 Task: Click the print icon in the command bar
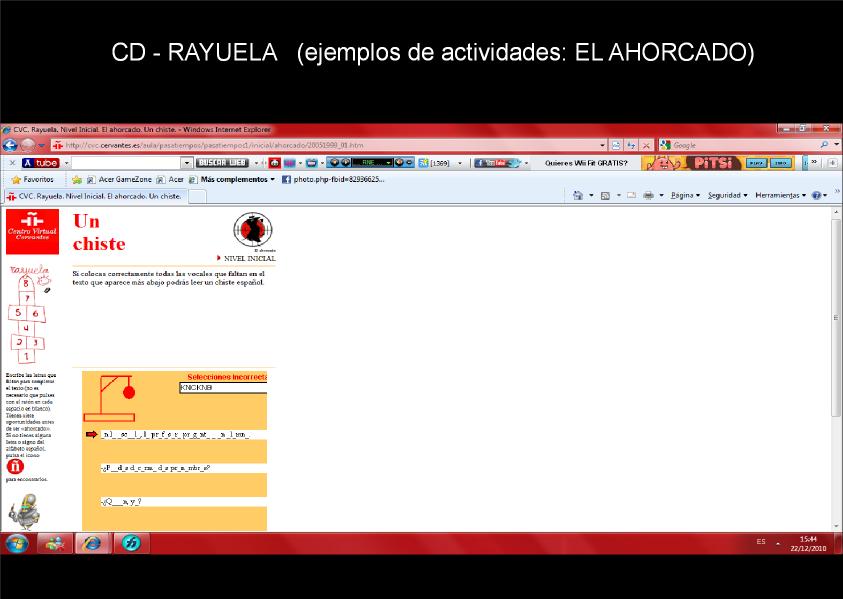[648, 195]
